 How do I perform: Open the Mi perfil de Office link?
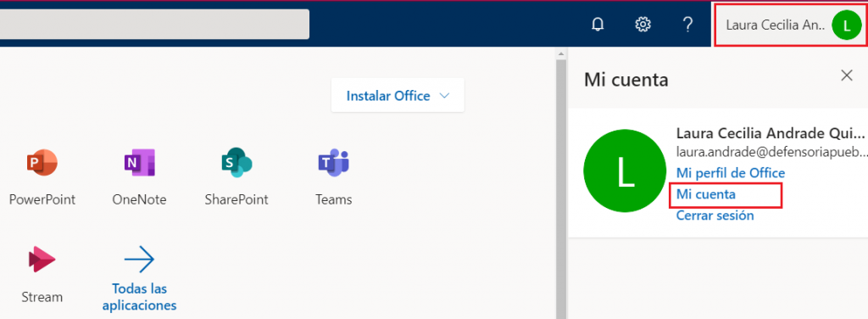pos(730,173)
